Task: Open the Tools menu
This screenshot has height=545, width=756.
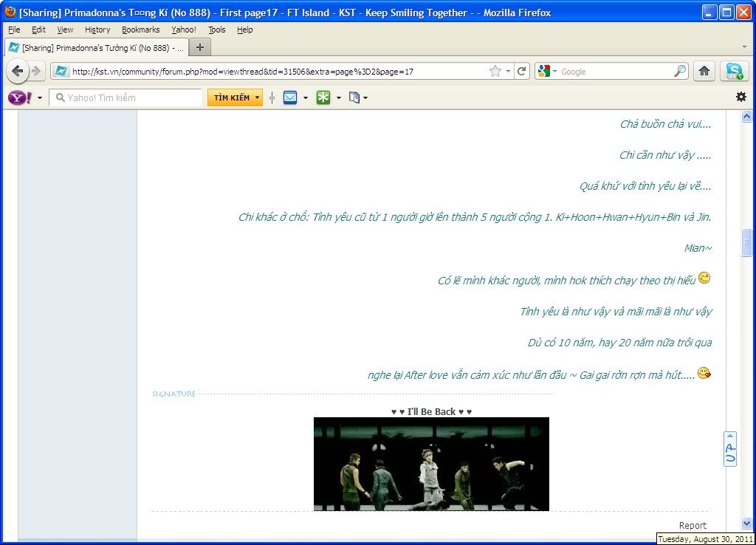Action: tap(217, 30)
